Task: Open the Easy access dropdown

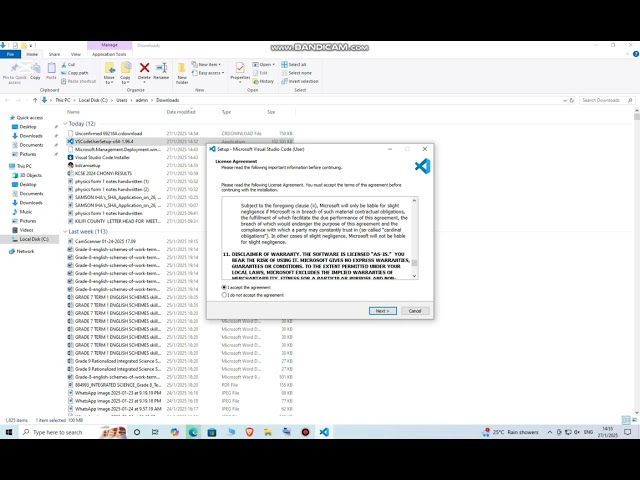Action: point(208,73)
